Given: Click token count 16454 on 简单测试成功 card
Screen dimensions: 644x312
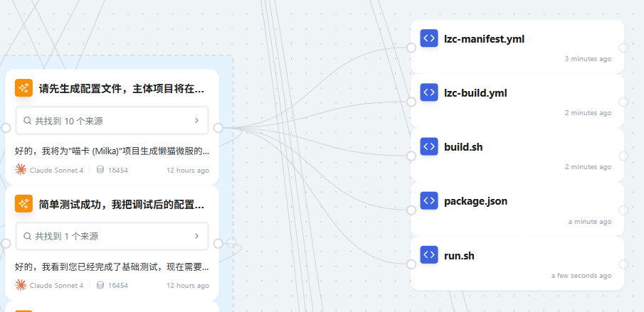Looking at the screenshot, I should [118, 286].
